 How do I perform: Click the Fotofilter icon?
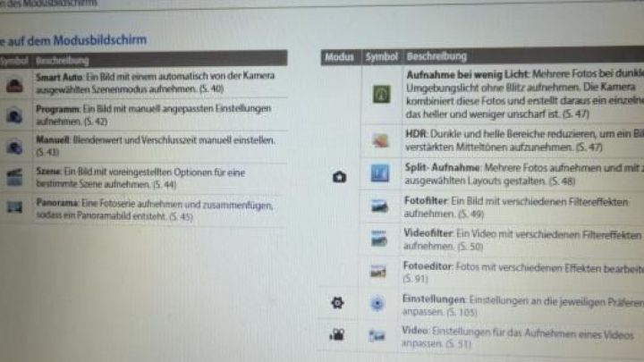point(379,206)
